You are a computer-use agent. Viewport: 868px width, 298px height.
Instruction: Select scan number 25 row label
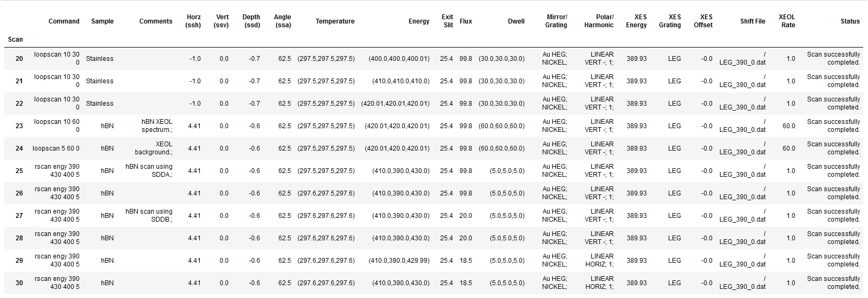[19, 171]
